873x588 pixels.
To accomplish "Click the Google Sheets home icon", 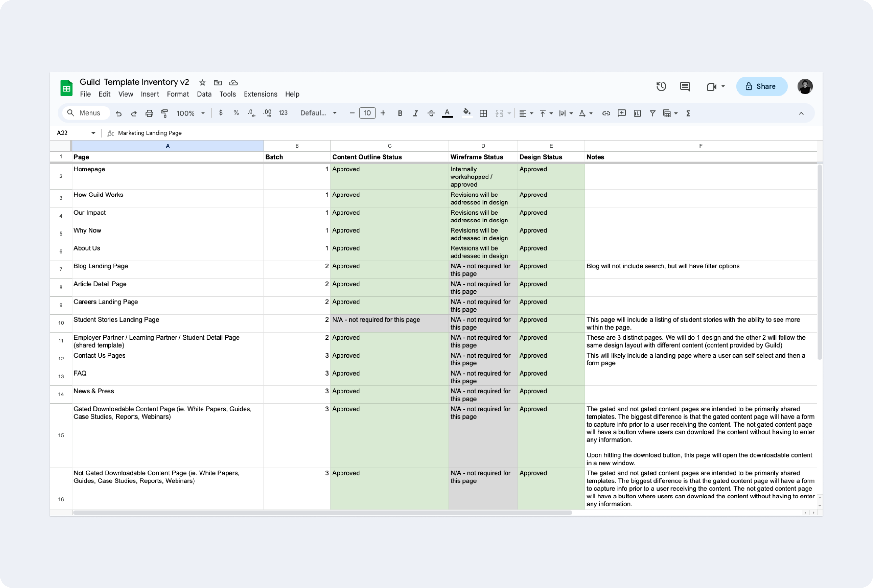I will pyautogui.click(x=66, y=88).
